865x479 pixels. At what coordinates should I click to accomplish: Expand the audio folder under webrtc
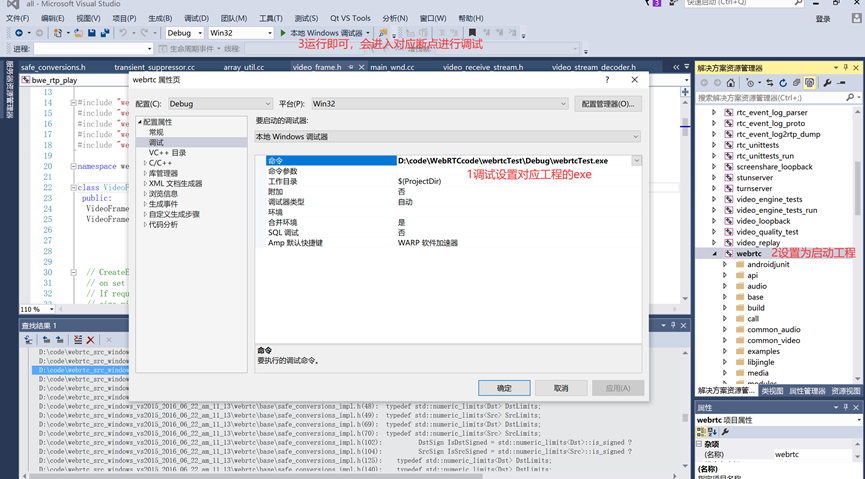coord(725,286)
